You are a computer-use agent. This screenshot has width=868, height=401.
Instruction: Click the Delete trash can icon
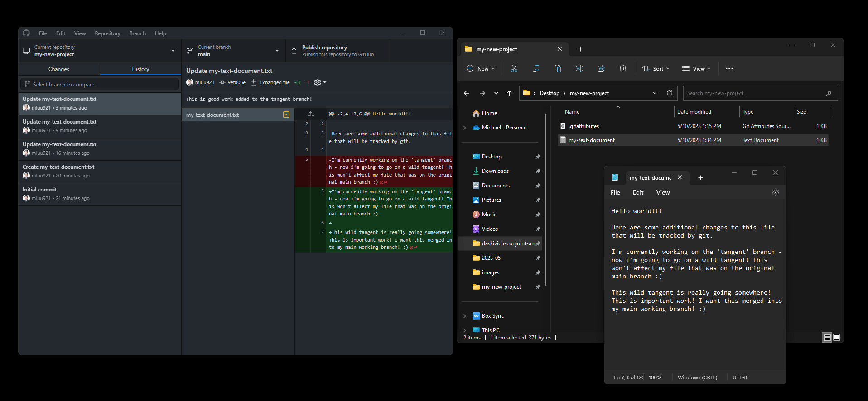pyautogui.click(x=622, y=68)
